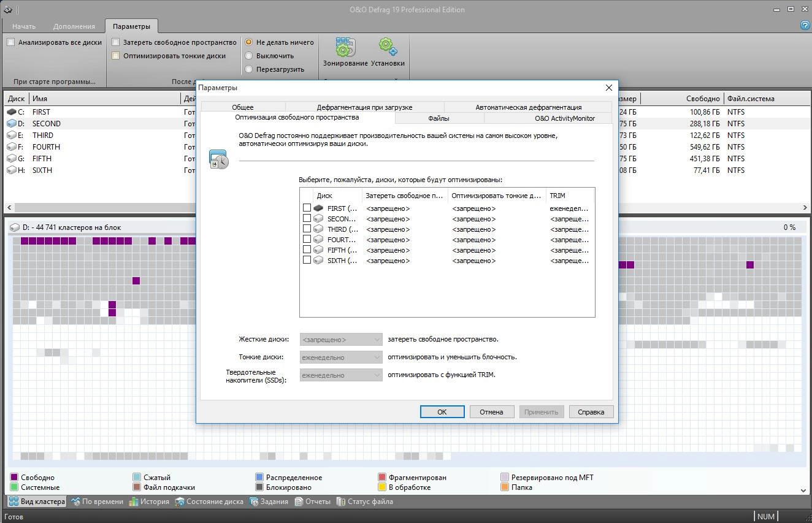Switch to Дополнения ribbon tab

(74, 26)
